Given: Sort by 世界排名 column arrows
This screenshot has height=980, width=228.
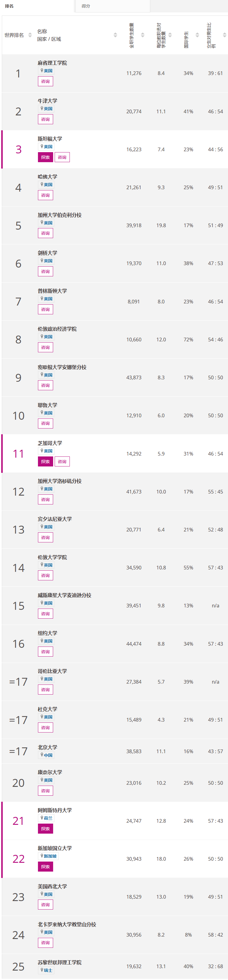Looking at the screenshot, I should click(x=30, y=35).
